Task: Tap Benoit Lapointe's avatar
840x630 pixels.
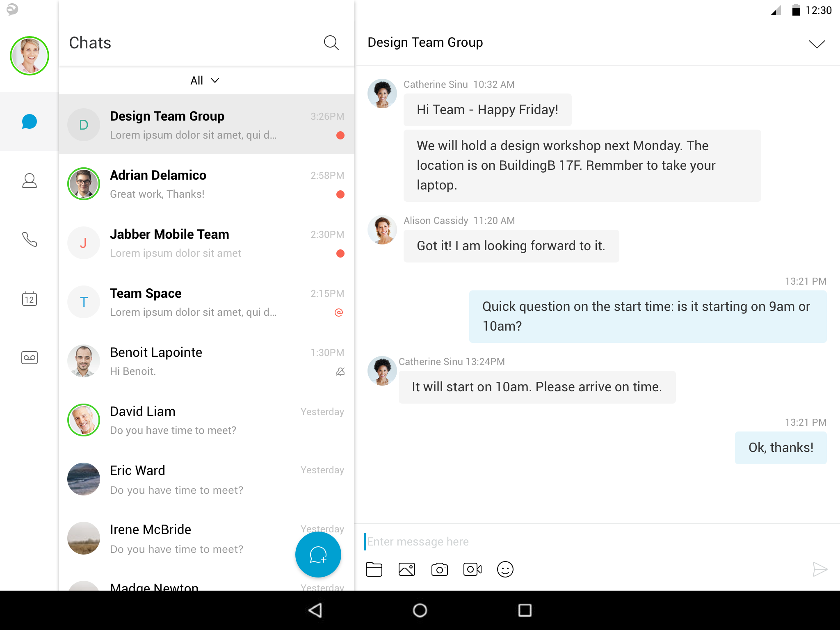Action: pos(84,361)
